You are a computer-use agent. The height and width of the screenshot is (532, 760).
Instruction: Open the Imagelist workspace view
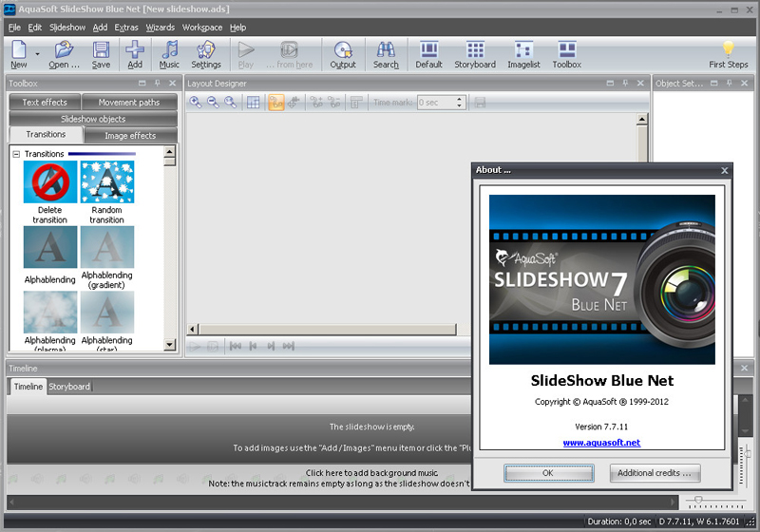coord(522,53)
